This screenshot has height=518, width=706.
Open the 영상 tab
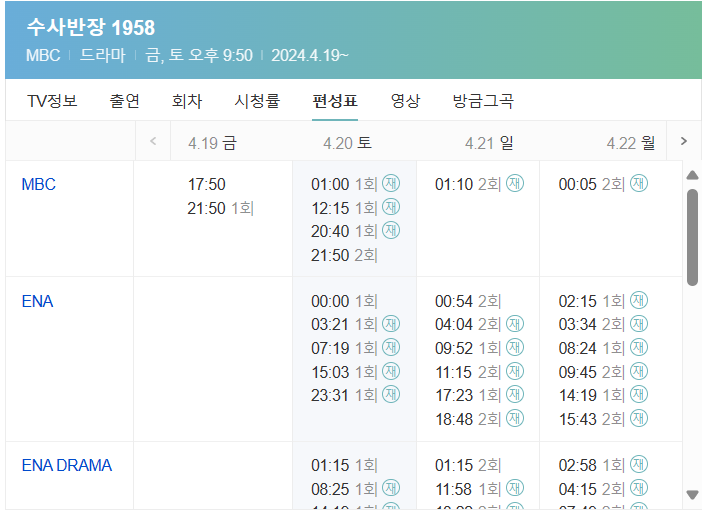pyautogui.click(x=405, y=101)
